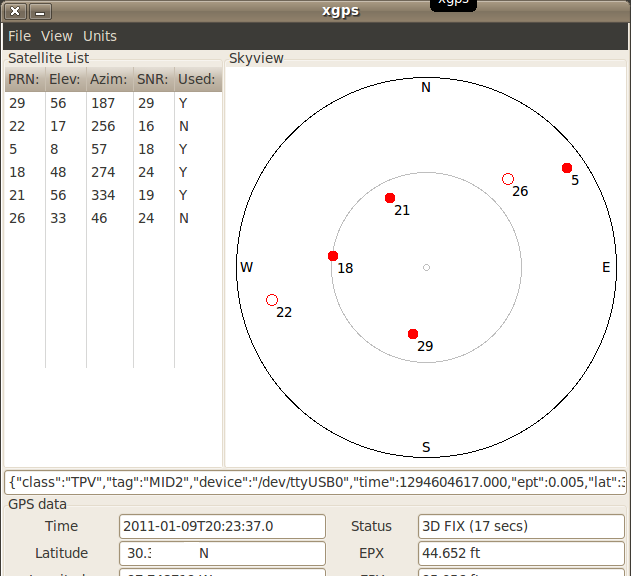Click the skyview center zenith point
The image size is (631, 576).
click(426, 267)
